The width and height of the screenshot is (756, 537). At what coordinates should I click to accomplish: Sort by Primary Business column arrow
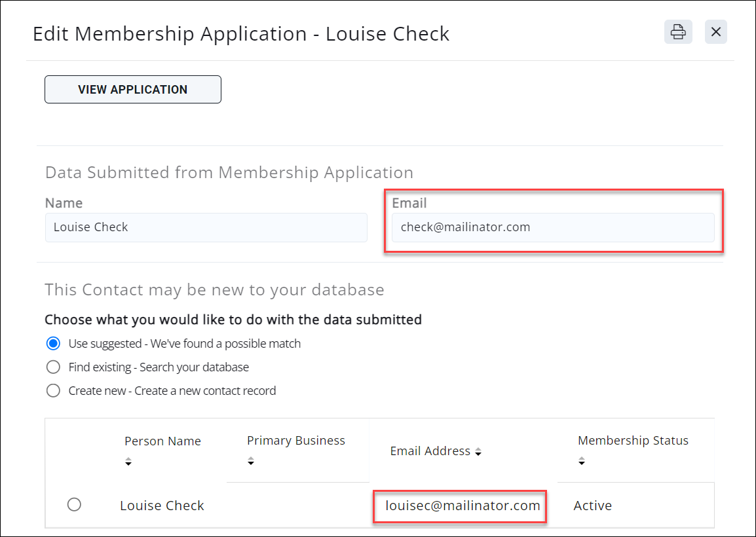pyautogui.click(x=251, y=462)
